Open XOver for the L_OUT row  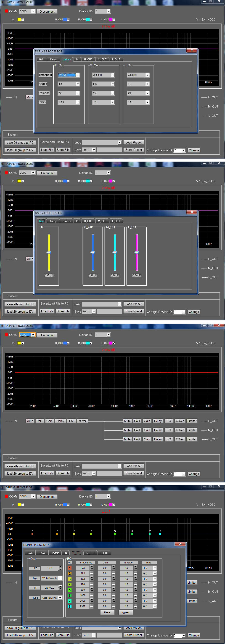pyautogui.click(x=180, y=439)
